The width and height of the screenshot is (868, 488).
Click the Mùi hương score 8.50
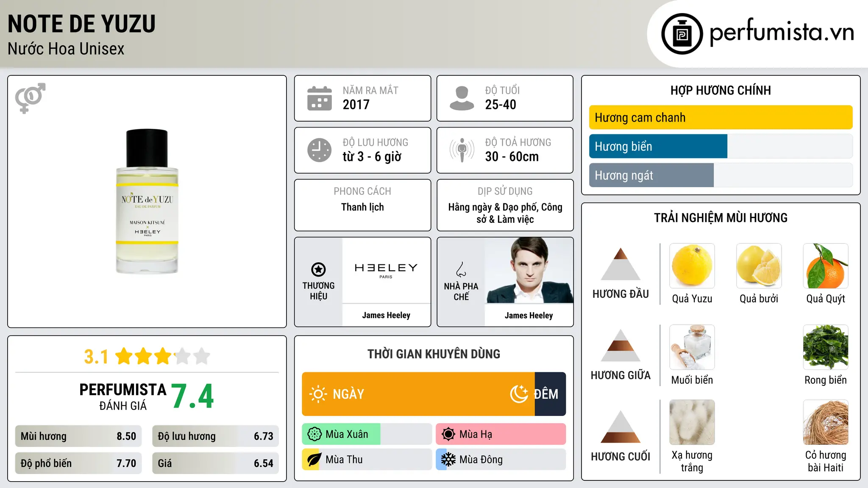coord(126,436)
